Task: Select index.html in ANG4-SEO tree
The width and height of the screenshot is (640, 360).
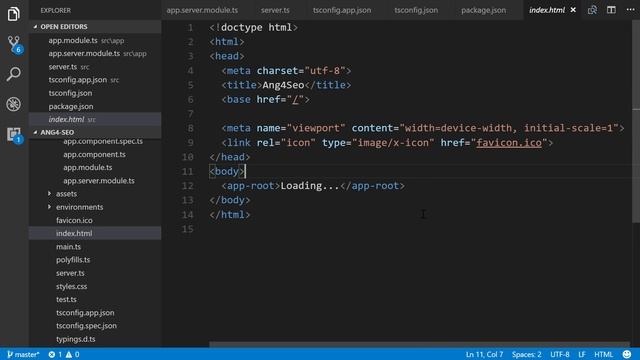Action: pos(95,233)
